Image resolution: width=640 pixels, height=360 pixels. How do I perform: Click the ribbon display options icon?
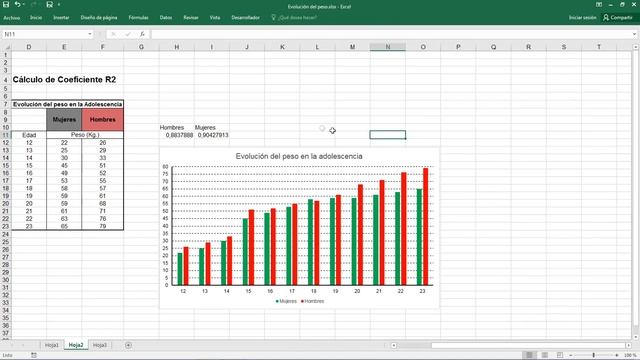(599, 4)
